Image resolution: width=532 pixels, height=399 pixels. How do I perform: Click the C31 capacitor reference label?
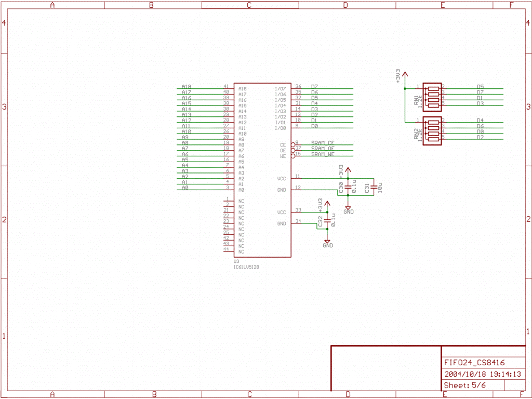367,188
